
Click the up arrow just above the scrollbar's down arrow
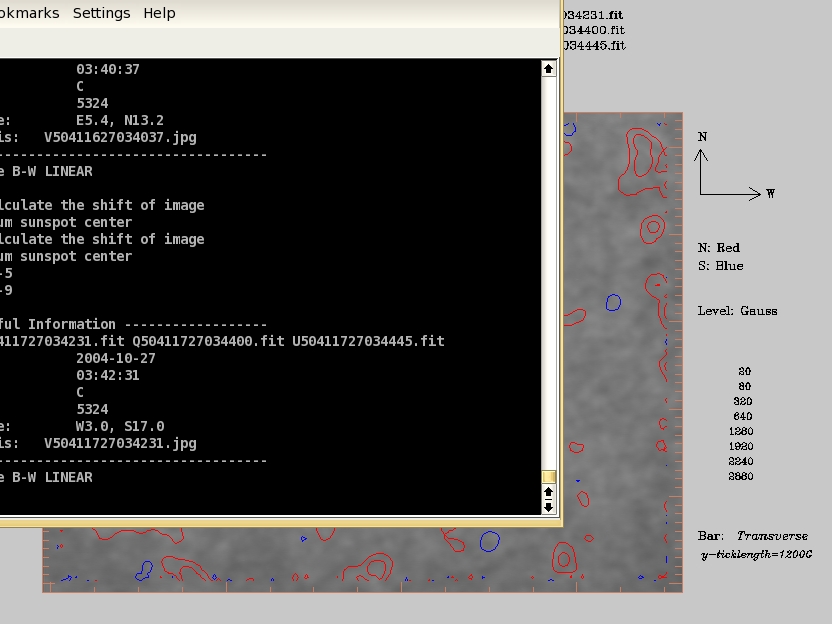[548, 492]
